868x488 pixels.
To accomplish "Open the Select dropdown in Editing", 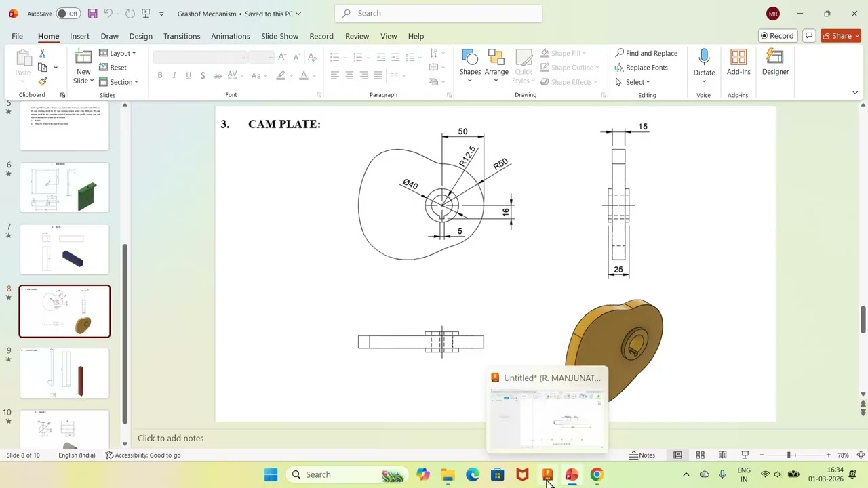I will pos(633,82).
